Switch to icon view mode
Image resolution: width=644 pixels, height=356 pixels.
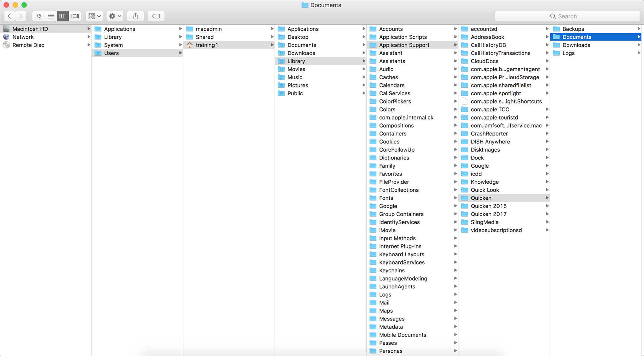(39, 16)
